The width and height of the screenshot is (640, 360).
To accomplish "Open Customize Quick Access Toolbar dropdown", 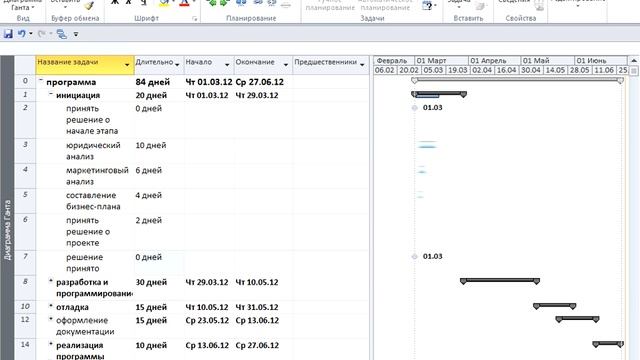I will tap(76, 35).
